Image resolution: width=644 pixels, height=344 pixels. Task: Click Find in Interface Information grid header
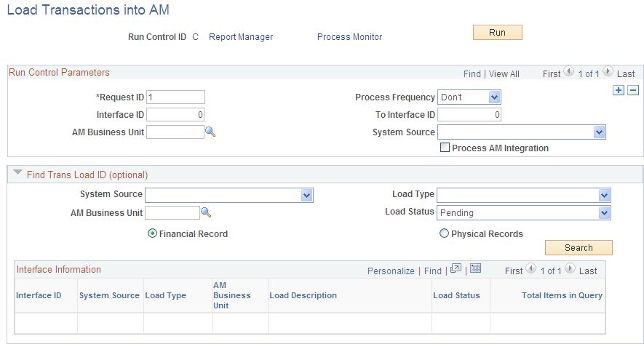point(432,271)
